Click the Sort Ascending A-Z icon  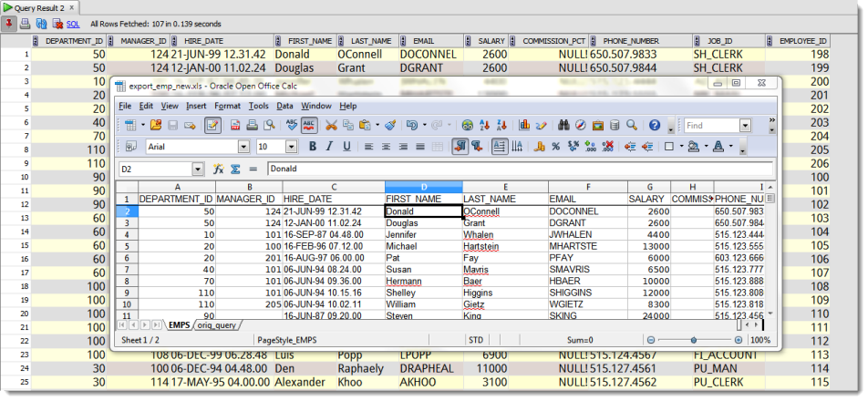point(485,126)
